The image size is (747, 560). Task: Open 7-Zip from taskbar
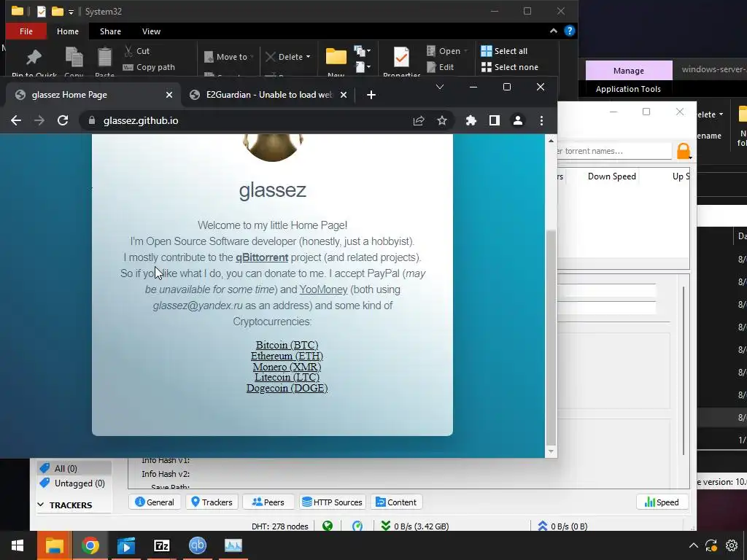coord(161,545)
